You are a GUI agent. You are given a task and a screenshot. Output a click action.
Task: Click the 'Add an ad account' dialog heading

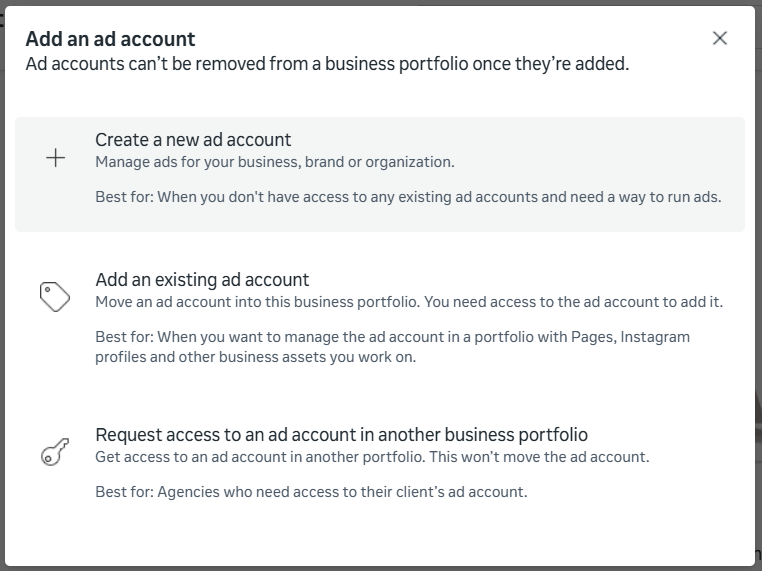click(110, 39)
